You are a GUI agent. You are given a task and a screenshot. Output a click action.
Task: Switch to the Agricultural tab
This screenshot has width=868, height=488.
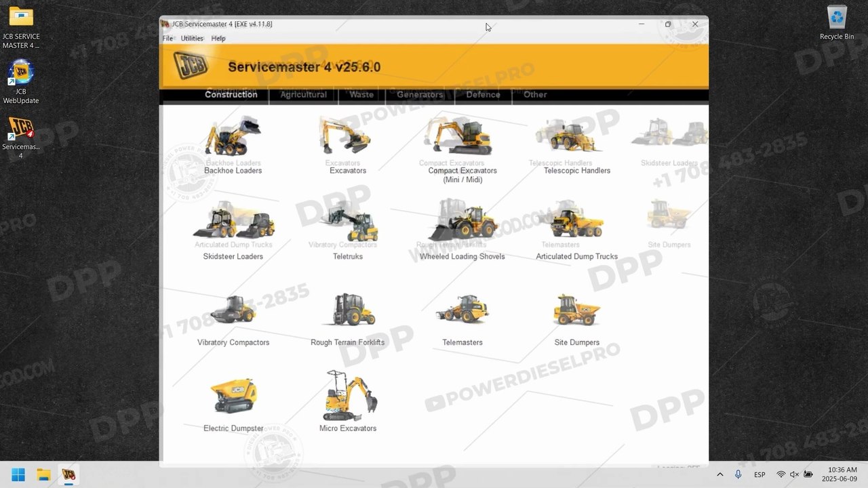[x=304, y=95]
